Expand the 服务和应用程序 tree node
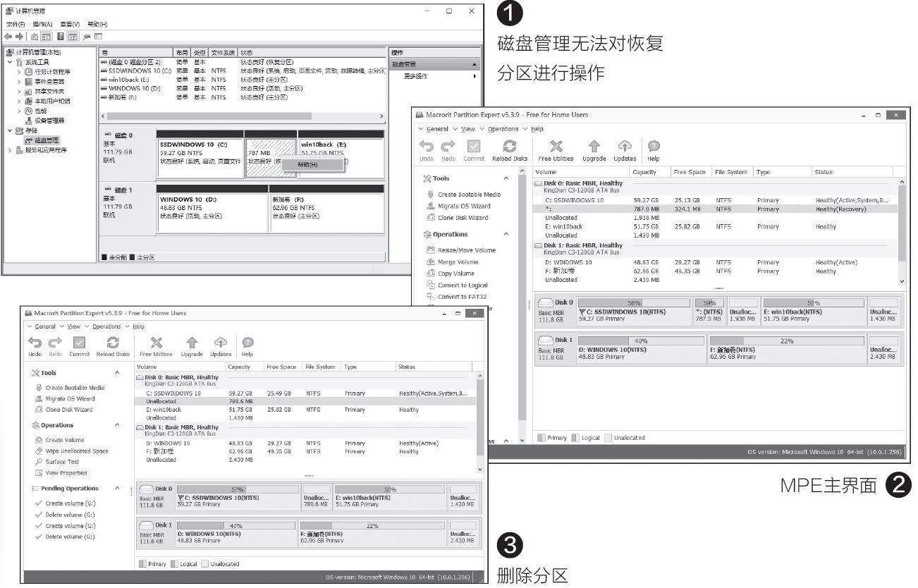 [10, 150]
